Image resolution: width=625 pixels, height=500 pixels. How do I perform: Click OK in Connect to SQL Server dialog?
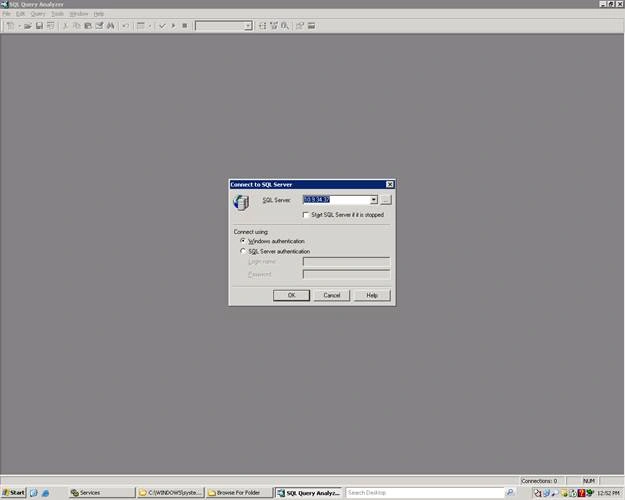click(x=291, y=295)
